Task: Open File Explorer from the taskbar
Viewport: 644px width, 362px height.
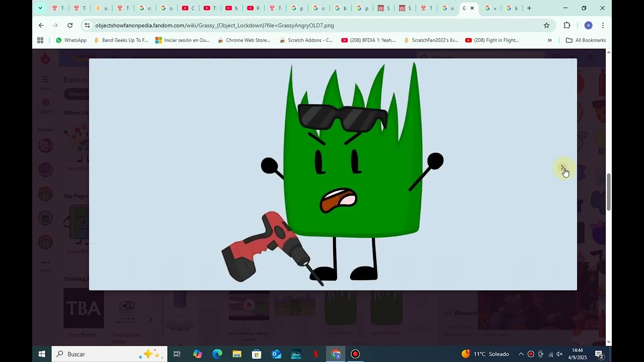Action: 237,354
